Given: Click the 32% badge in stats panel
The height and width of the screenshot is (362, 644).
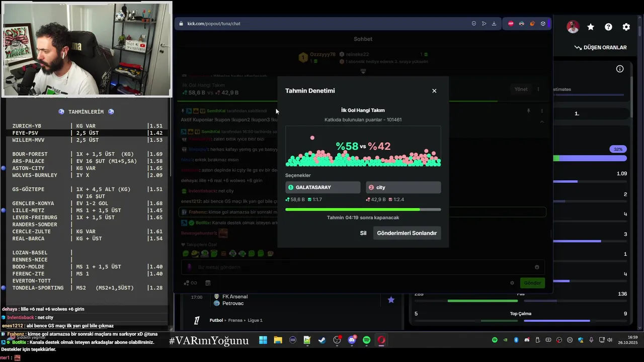Looking at the screenshot, I should tap(618, 149).
